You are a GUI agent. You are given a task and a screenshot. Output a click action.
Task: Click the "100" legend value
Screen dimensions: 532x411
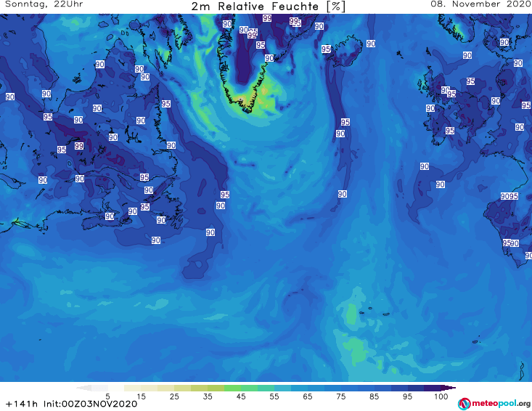(x=441, y=396)
